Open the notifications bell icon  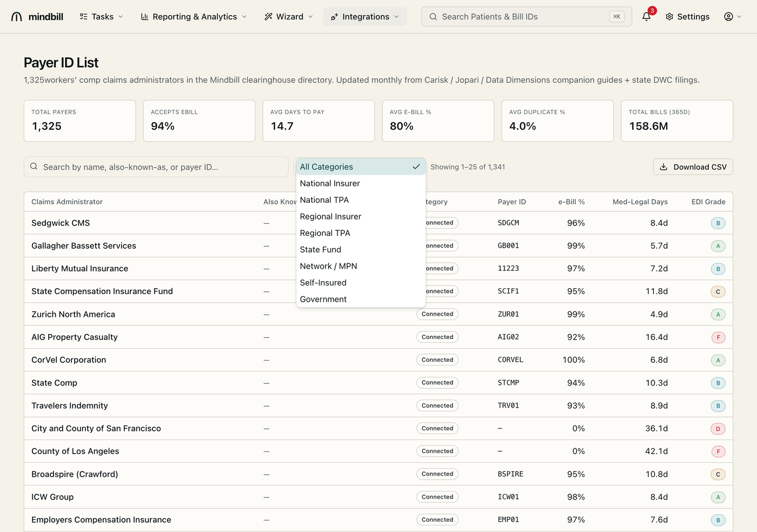[646, 17]
